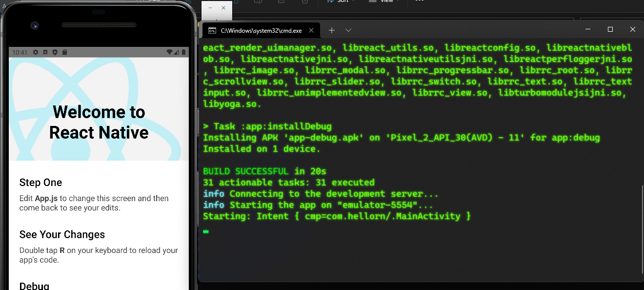Minimize the terminal window
644x290 pixels.
(587, 30)
